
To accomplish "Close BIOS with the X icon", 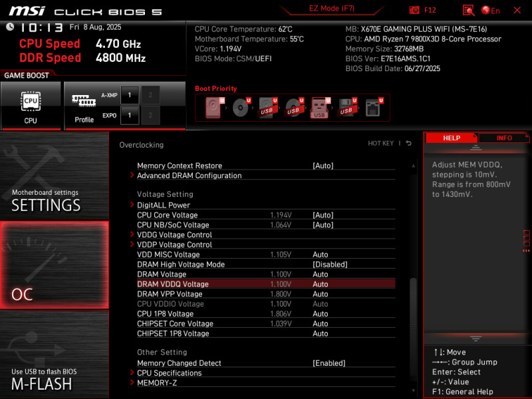I will 517,10.
